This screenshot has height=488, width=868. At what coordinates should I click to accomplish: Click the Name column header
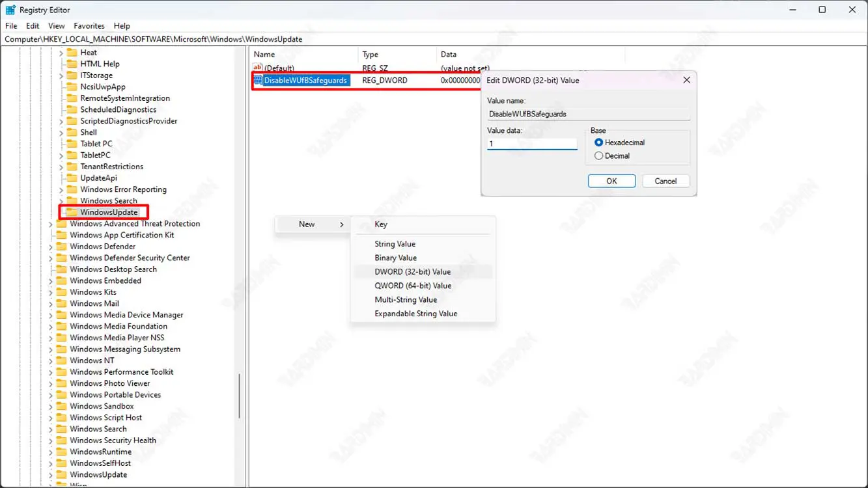(303, 55)
